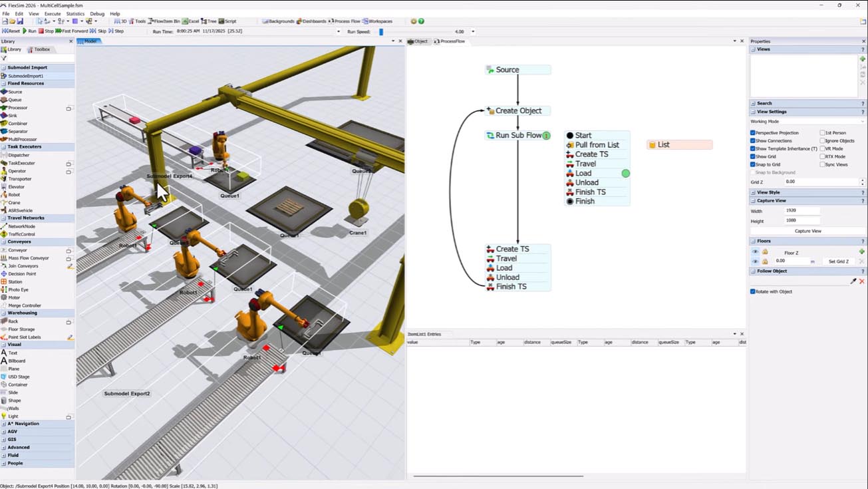Start the model with the Run button

(x=30, y=31)
